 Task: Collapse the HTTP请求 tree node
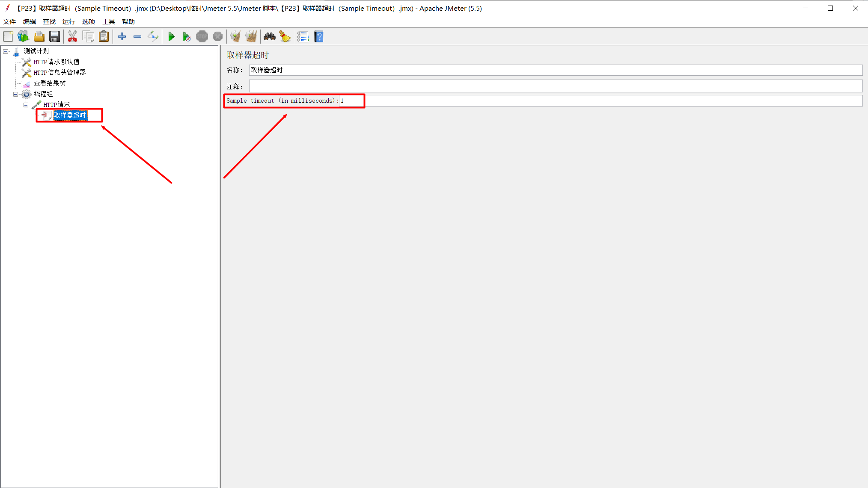tap(26, 105)
